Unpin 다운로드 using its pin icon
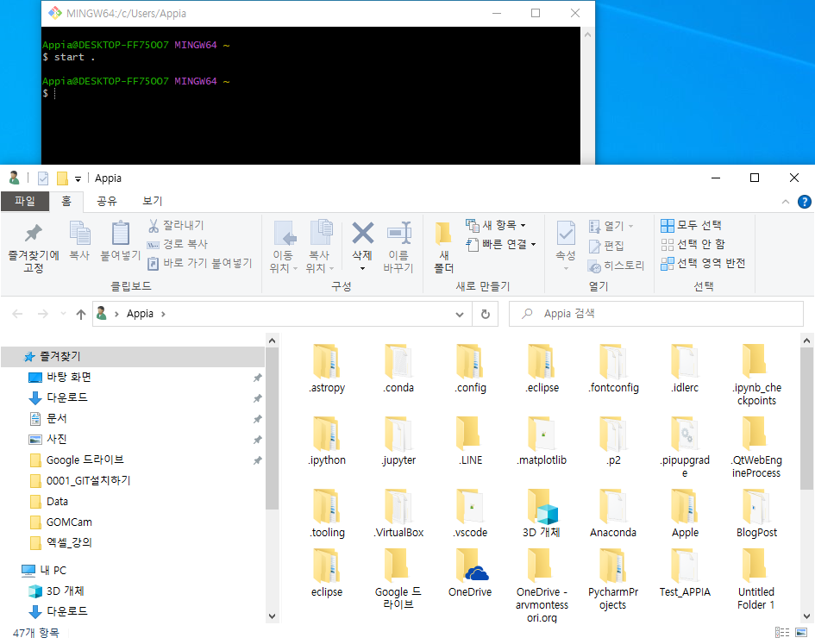This screenshot has width=815, height=644. pos(257,398)
